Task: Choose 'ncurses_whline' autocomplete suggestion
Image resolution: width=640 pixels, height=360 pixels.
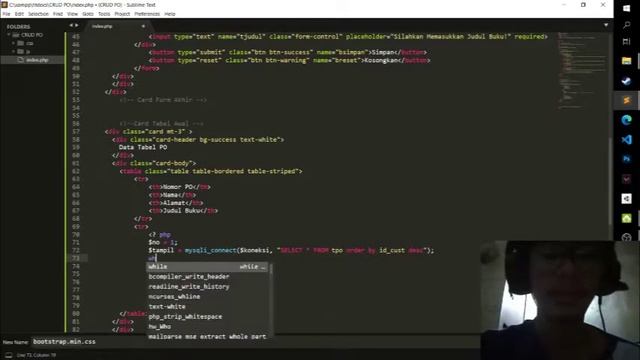Action: 207,297
